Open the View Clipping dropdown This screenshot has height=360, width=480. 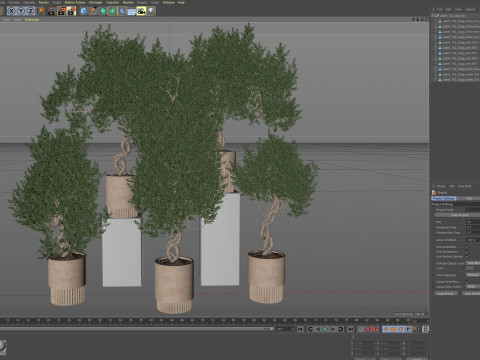473,275
